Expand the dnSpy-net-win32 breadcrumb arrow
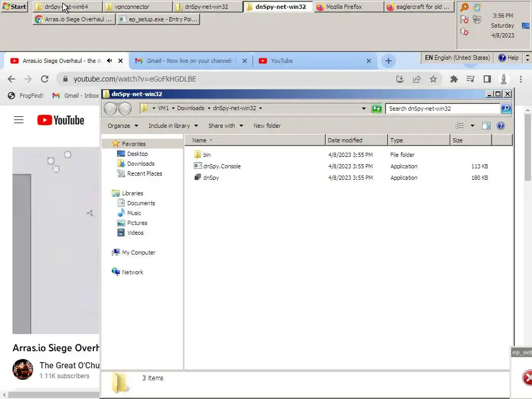The height and width of the screenshot is (399, 532). click(261, 108)
